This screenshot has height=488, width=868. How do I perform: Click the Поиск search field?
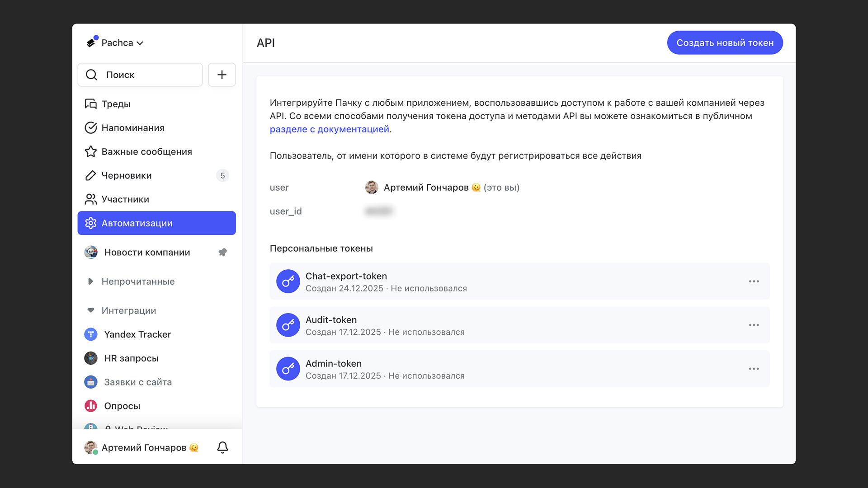[140, 75]
